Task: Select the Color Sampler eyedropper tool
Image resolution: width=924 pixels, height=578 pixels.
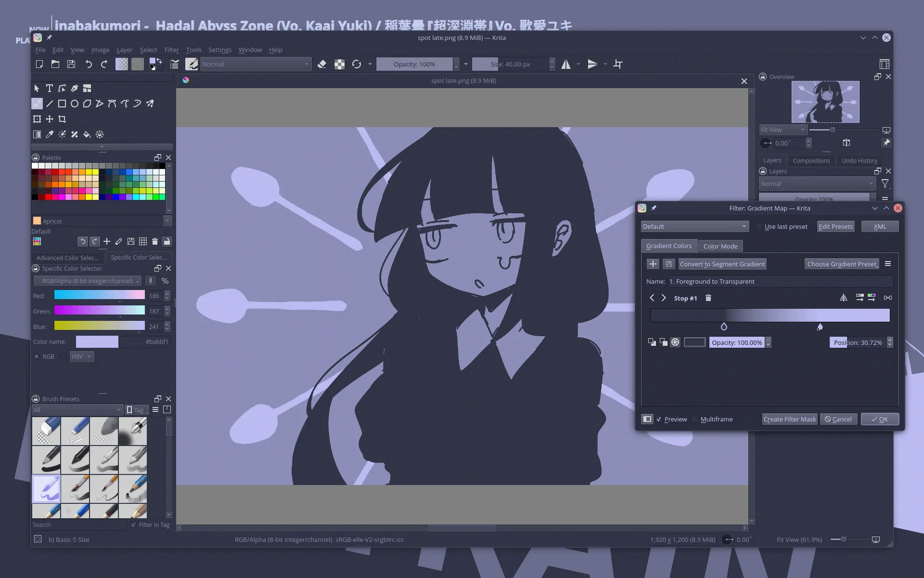Action: [49, 134]
